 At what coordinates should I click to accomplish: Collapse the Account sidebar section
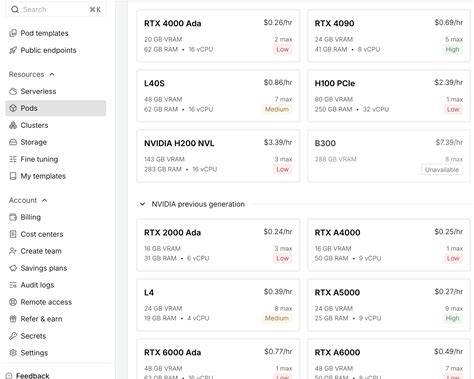[45, 200]
